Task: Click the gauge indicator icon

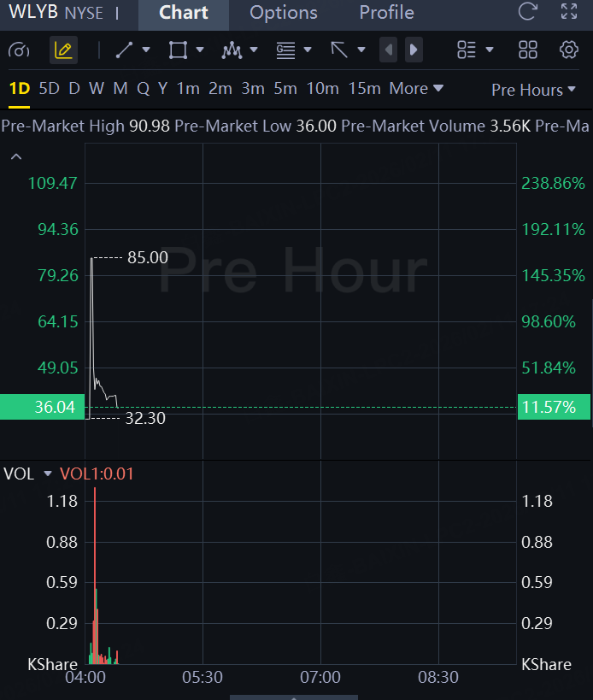Action: pyautogui.click(x=19, y=50)
